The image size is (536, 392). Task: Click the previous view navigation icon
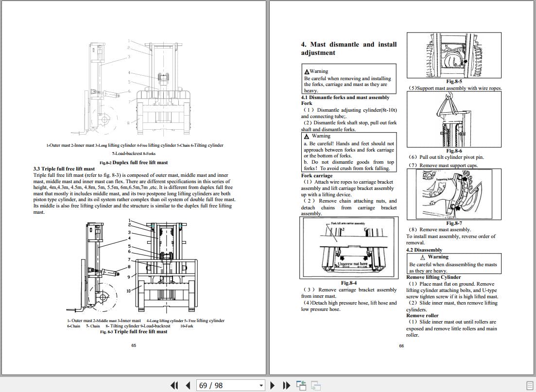tap(301, 386)
